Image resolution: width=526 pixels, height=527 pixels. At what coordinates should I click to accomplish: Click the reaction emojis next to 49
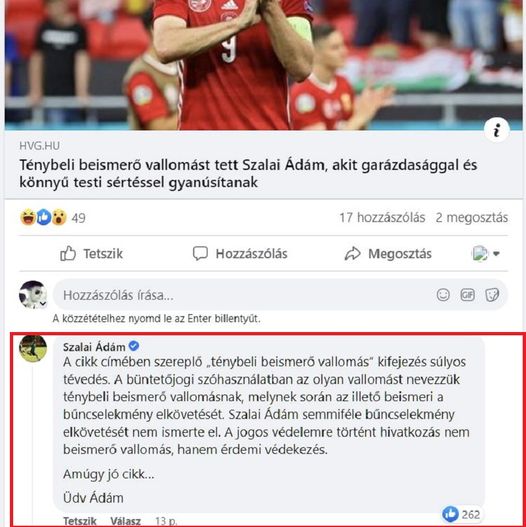(x=43, y=217)
